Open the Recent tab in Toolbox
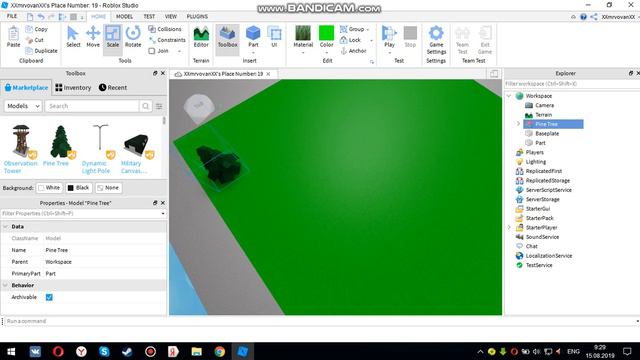Image resolution: width=640 pixels, height=360 pixels. click(x=113, y=87)
